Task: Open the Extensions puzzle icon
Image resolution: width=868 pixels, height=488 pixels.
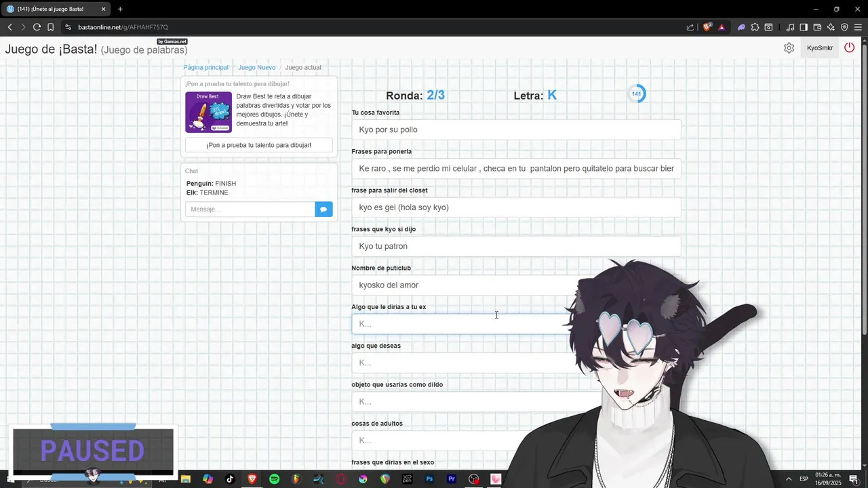Action: 755,27
